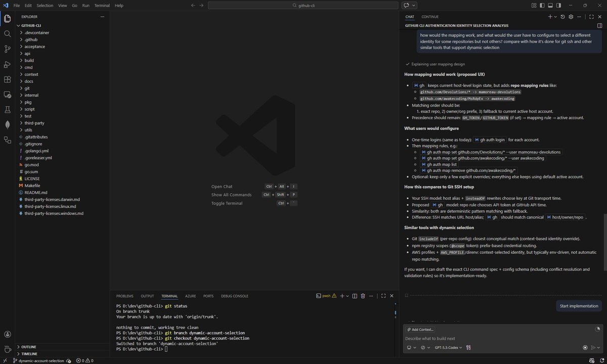Viewport: 607px width, 364px height.
Task: Open the Explorer view in the activity bar
Action: pyautogui.click(x=7, y=19)
